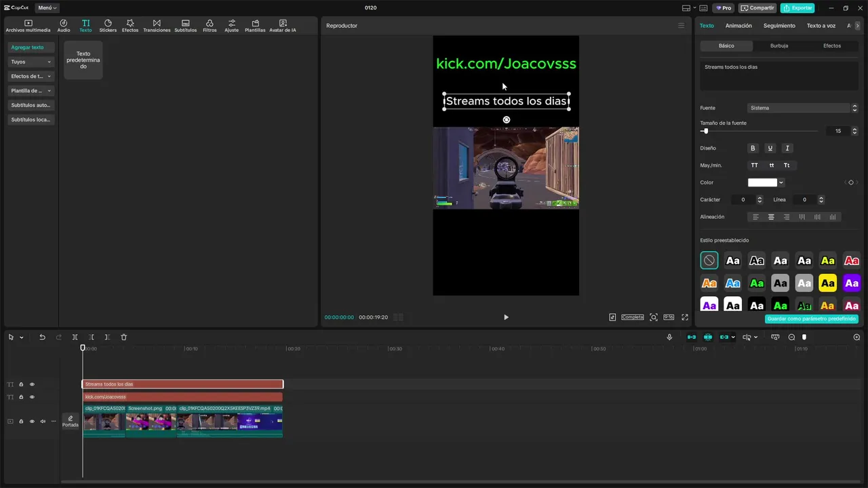Mute the main video track audio
Screen dimensions: 868x488
(x=43, y=422)
